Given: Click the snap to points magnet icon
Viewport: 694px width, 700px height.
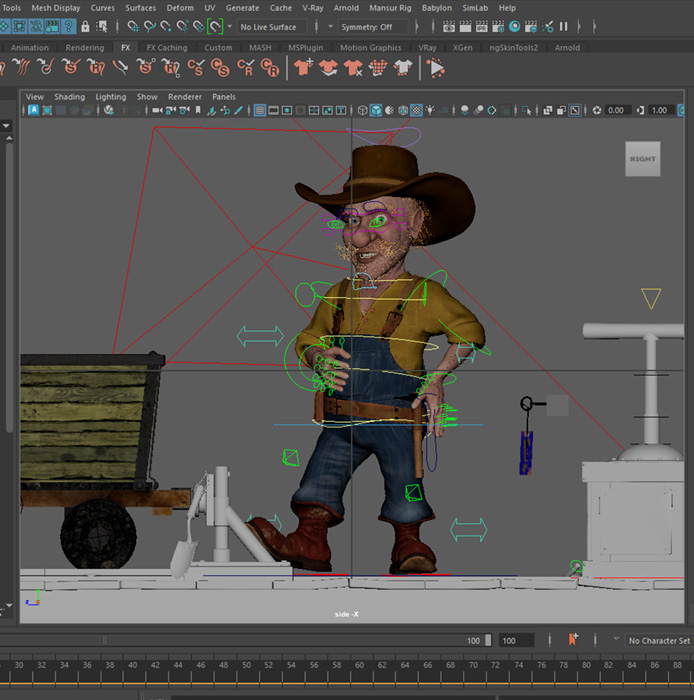Looking at the screenshot, I should click(x=166, y=27).
